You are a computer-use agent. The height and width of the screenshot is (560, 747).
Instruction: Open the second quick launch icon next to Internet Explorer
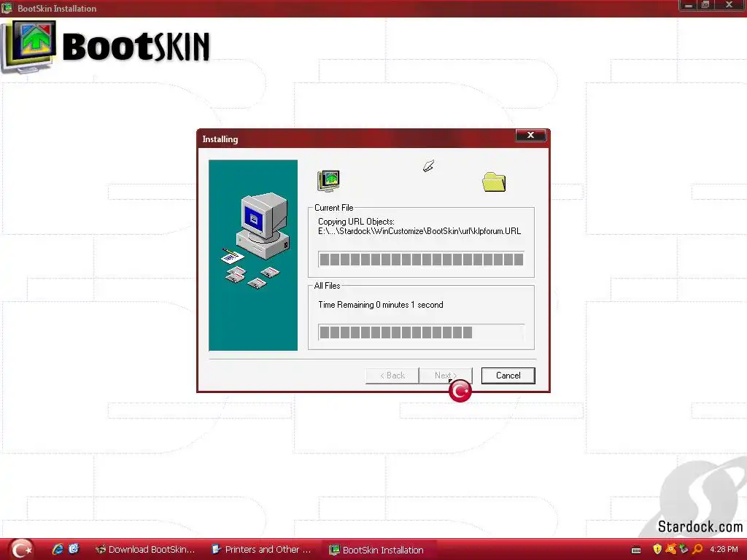74,549
